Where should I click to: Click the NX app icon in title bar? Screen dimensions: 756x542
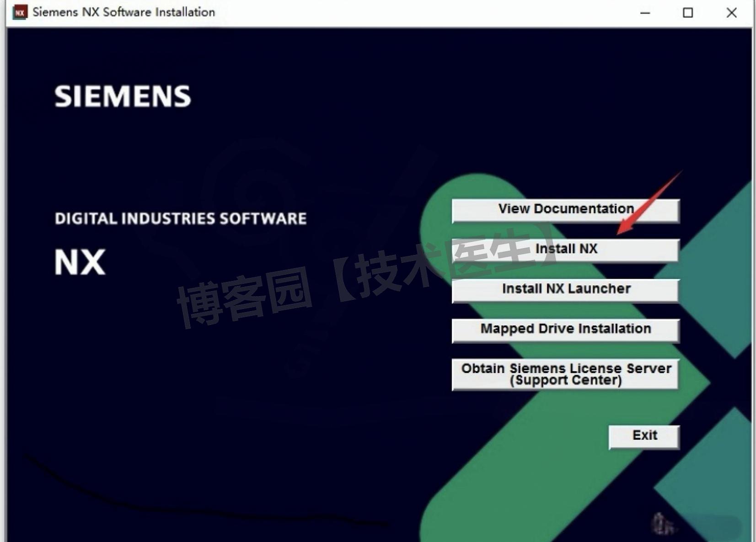(x=20, y=12)
